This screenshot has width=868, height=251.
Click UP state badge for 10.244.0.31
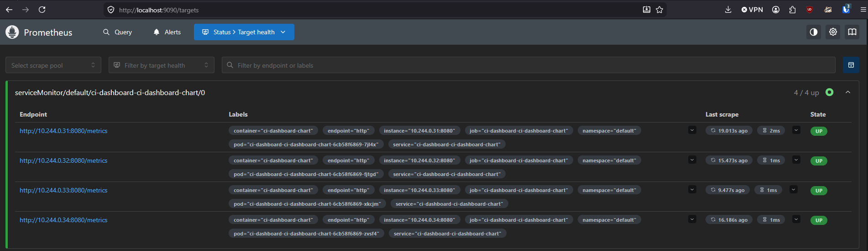tap(819, 131)
